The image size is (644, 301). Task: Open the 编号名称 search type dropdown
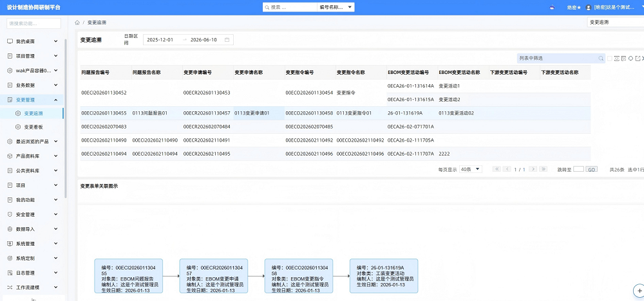(x=336, y=7)
